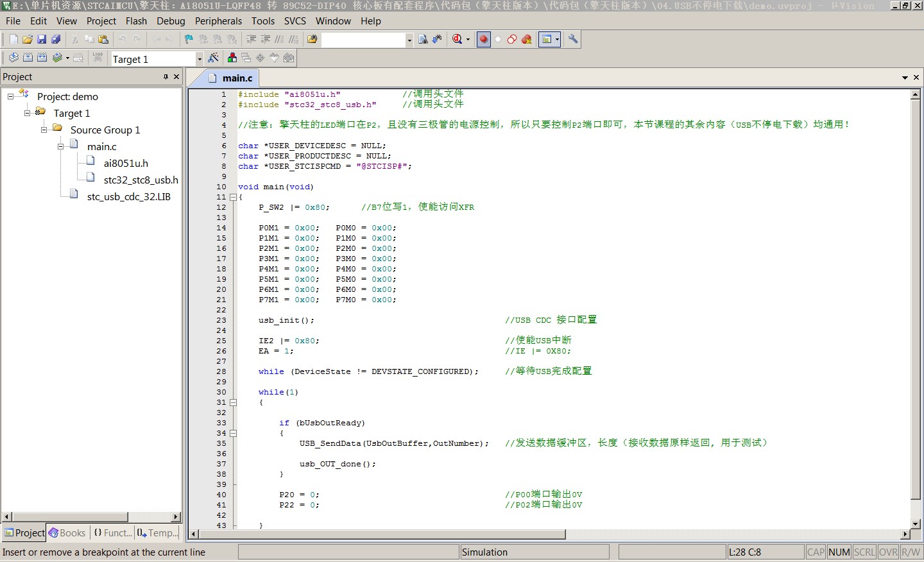The image size is (924, 562).
Task: Click the editor horizontal scrollbar thumb
Action: tap(382, 534)
